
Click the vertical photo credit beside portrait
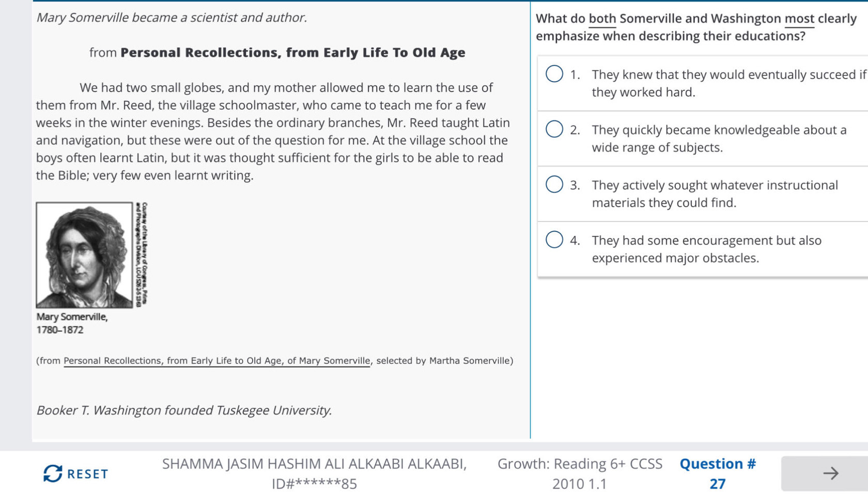coord(142,254)
